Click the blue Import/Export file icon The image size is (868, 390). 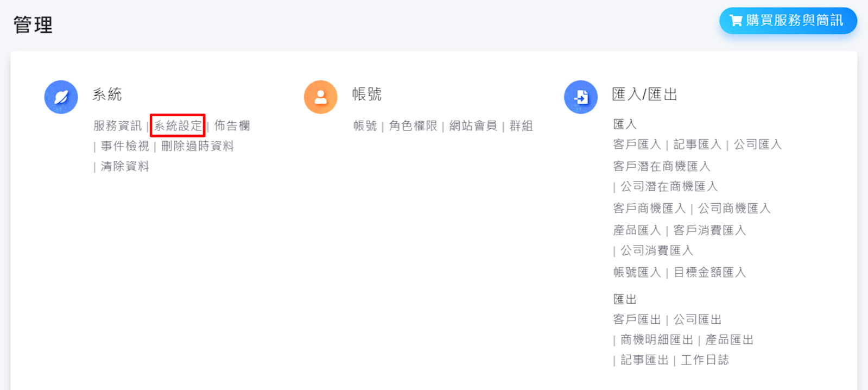pyautogui.click(x=580, y=97)
